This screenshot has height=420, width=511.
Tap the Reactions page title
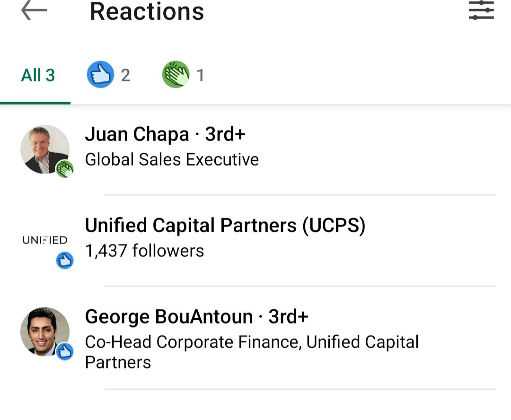147,11
